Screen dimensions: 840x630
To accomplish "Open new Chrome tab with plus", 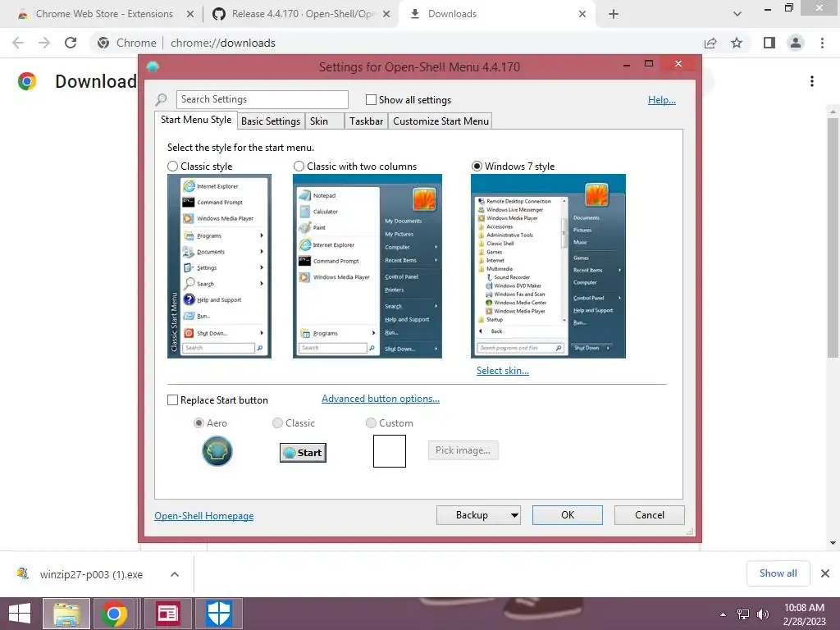I will [x=614, y=14].
